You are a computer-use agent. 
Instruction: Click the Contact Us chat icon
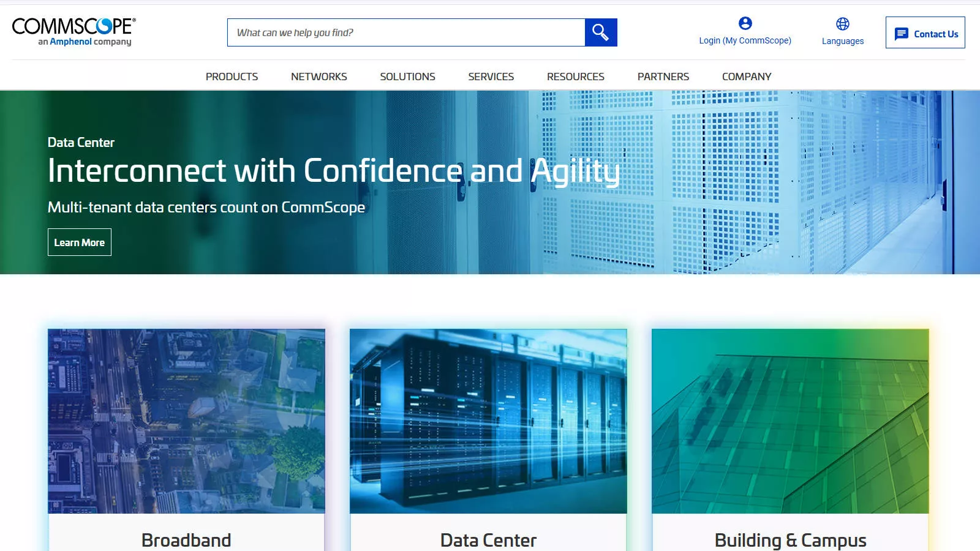pos(902,34)
